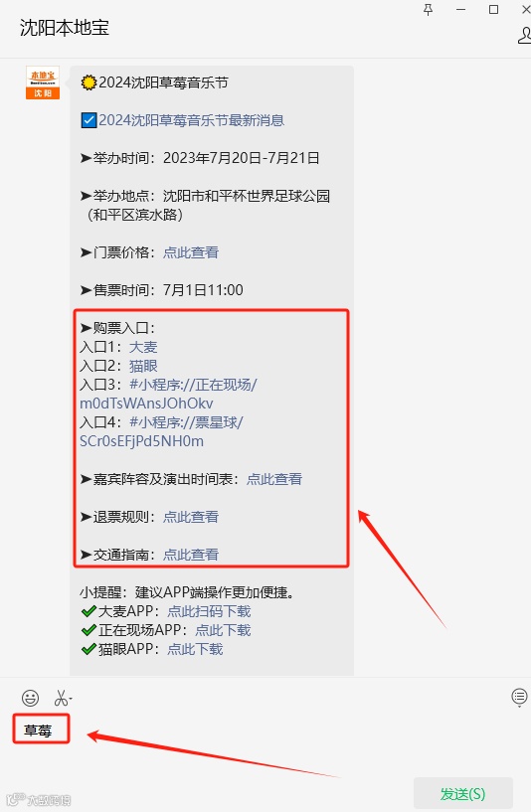Select the scissors screenshot tool
Image resolution: width=531 pixels, height=812 pixels.
[61, 698]
